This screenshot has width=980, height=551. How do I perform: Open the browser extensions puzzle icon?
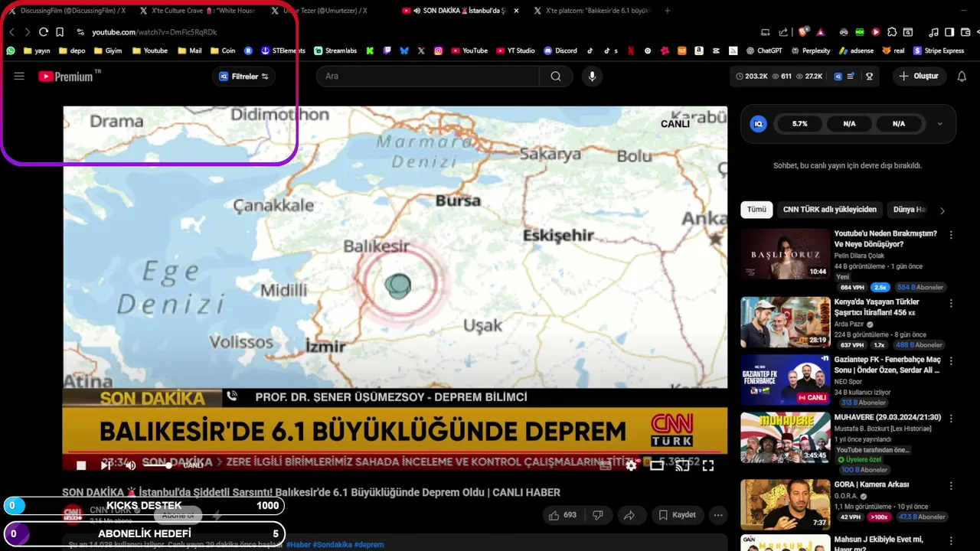point(892,32)
